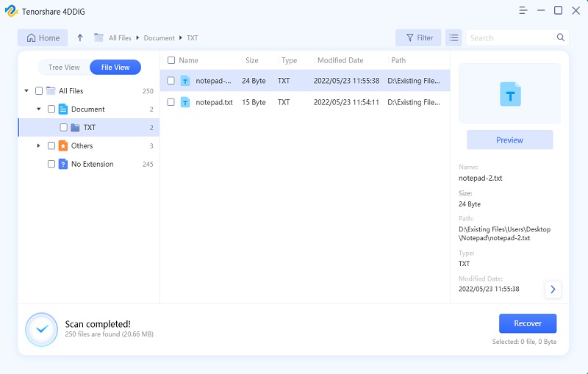This screenshot has height=374, width=588.
Task: Expand the Others tree node
Action: tap(39, 145)
